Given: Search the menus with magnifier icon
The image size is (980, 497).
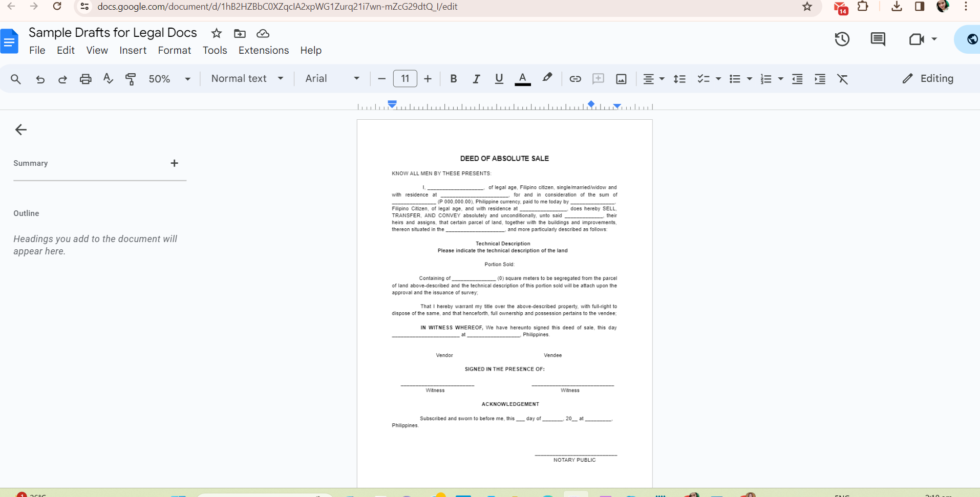Looking at the screenshot, I should (x=16, y=79).
